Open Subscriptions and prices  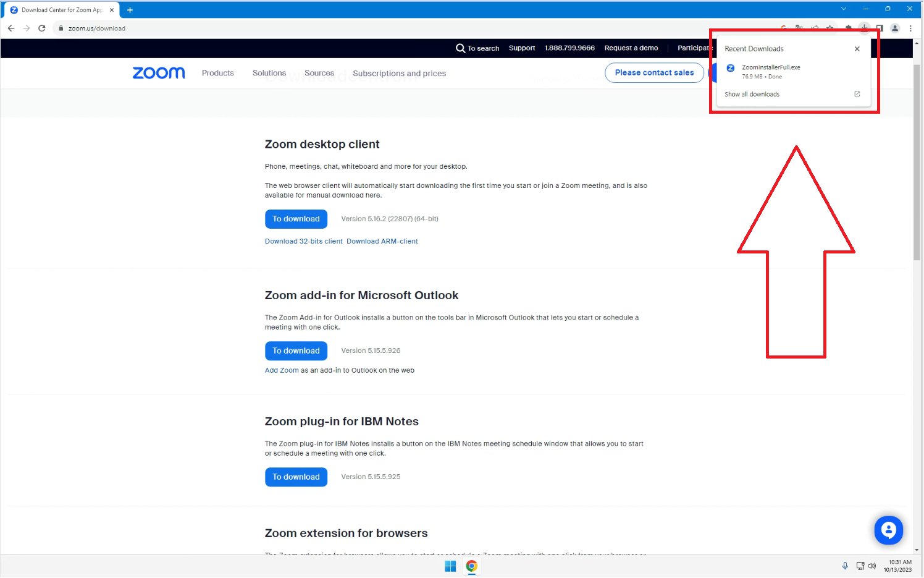[x=400, y=74]
